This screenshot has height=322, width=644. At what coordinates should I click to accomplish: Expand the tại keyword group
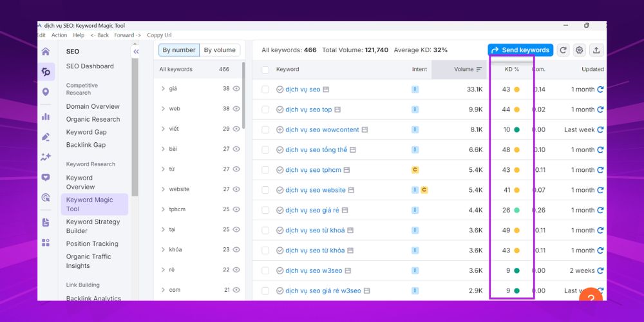click(163, 229)
